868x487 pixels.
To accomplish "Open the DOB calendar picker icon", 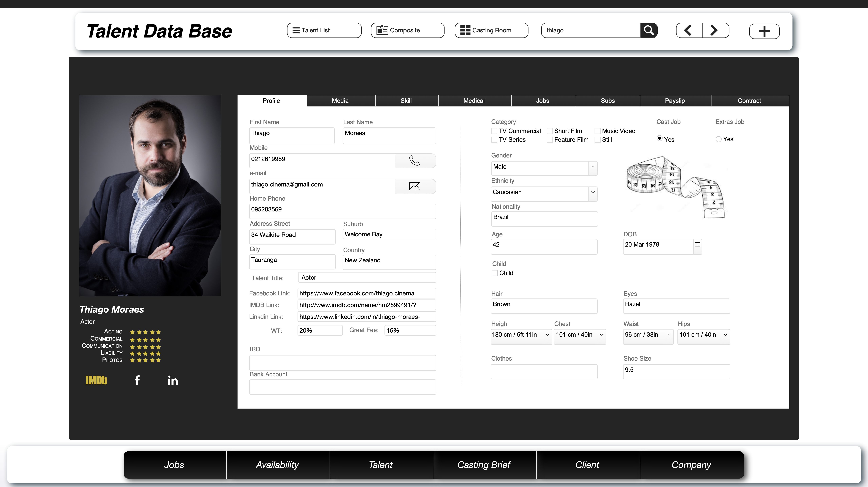I will click(x=697, y=245).
